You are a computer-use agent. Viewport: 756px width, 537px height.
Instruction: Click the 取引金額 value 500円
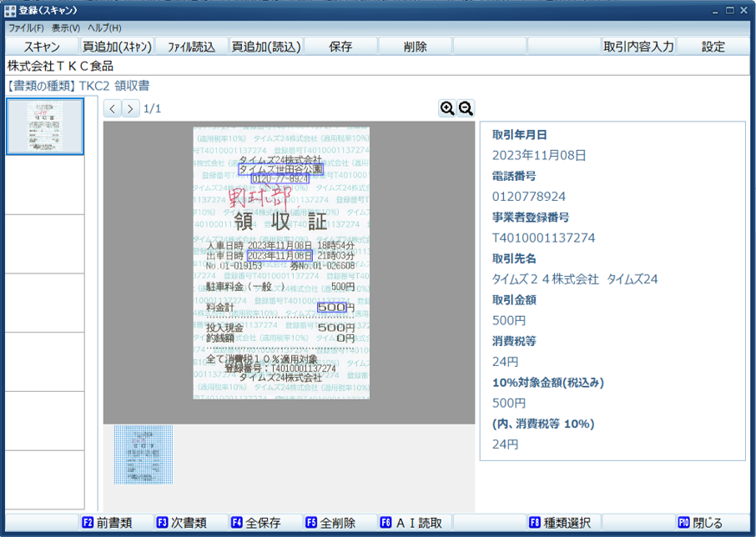point(509,321)
